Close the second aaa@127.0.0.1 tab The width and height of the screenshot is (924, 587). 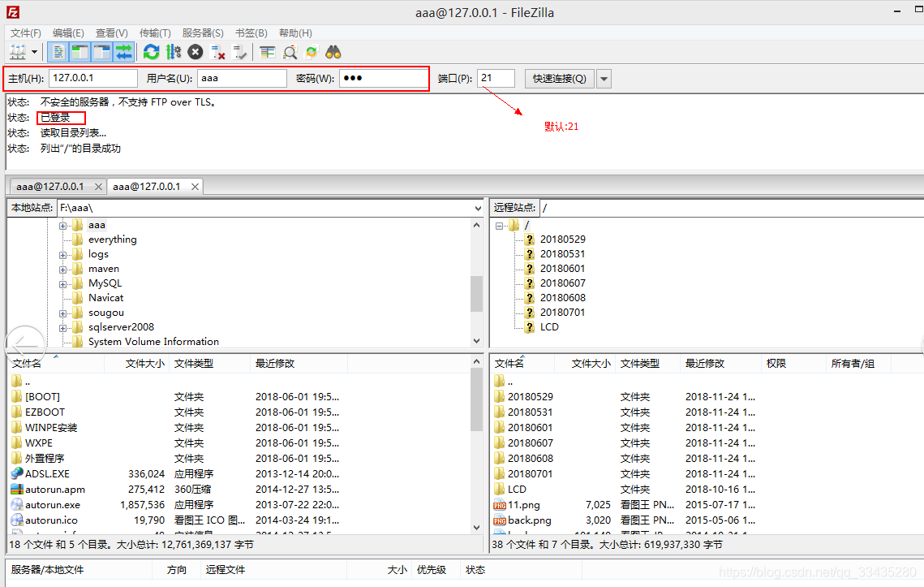click(195, 187)
